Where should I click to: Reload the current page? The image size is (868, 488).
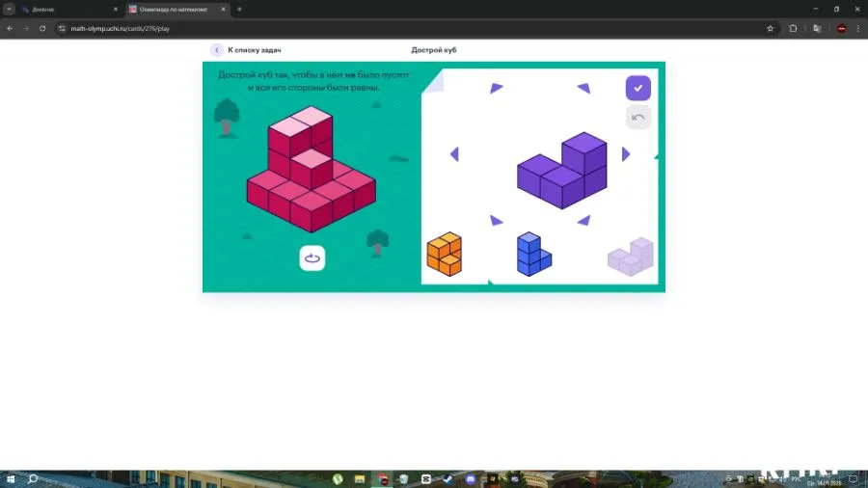(42, 28)
